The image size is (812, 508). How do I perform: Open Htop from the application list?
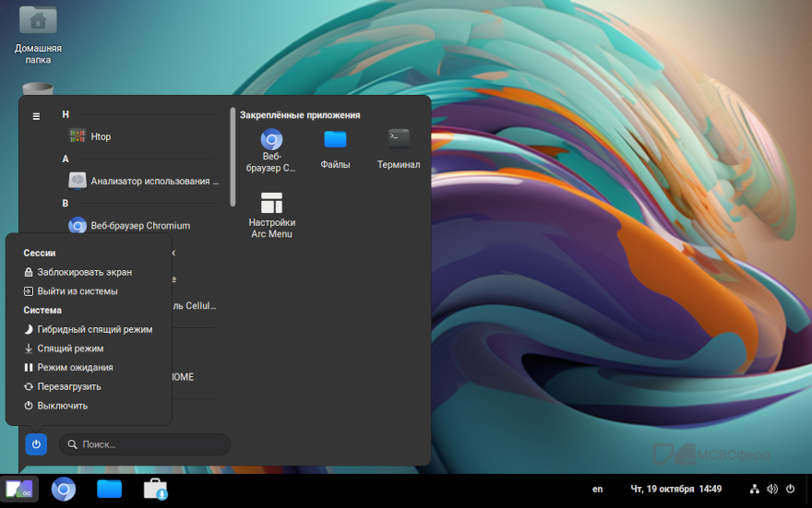[x=101, y=136]
